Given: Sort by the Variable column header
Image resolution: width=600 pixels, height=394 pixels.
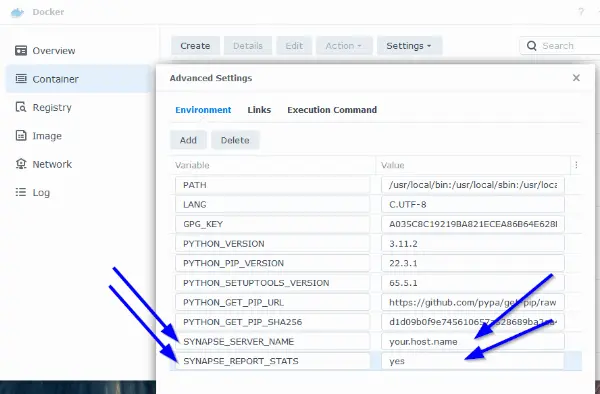Looking at the screenshot, I should tap(272, 165).
